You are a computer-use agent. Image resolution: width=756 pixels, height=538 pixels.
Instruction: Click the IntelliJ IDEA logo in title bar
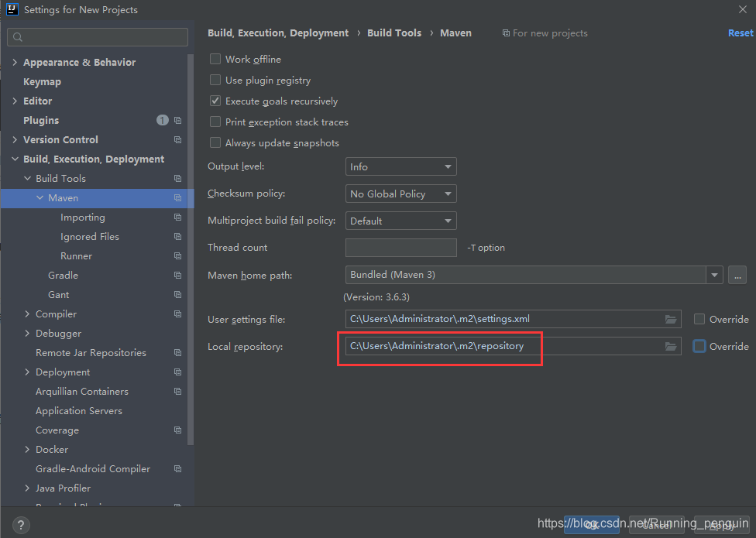point(12,9)
